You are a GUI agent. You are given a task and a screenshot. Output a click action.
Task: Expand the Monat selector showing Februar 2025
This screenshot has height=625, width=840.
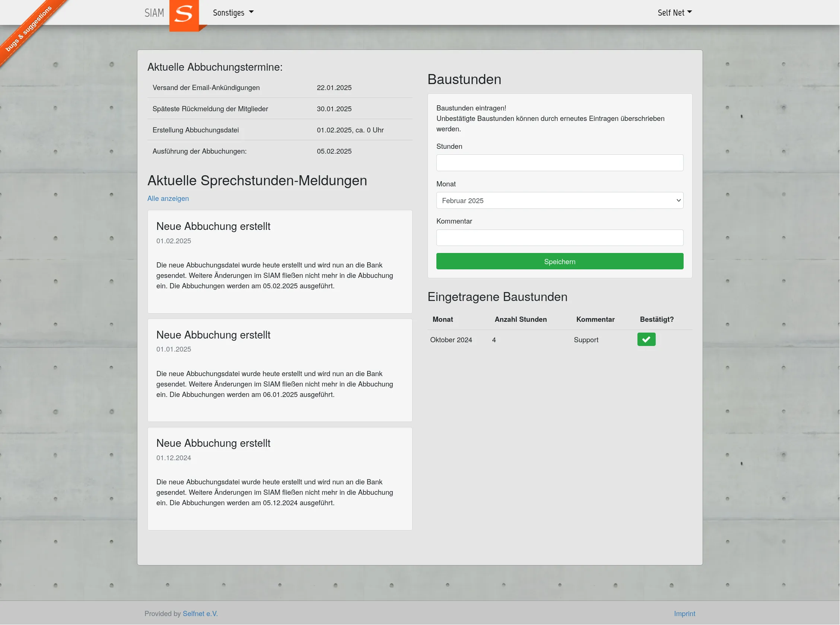tap(560, 201)
